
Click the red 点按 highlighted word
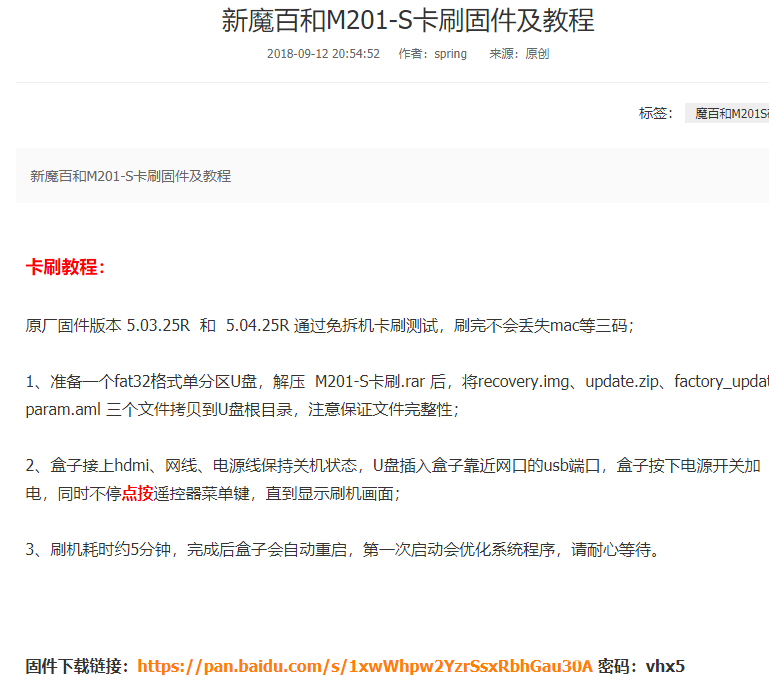coord(137,493)
